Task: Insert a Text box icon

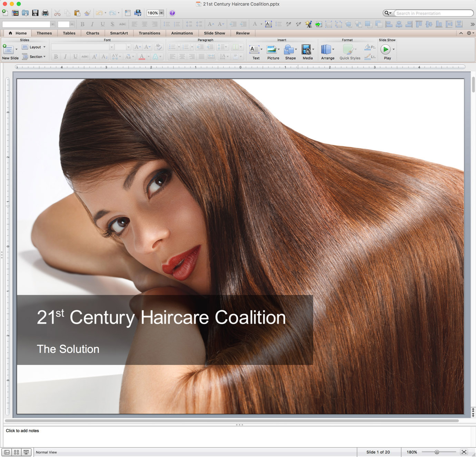Action: [254, 50]
